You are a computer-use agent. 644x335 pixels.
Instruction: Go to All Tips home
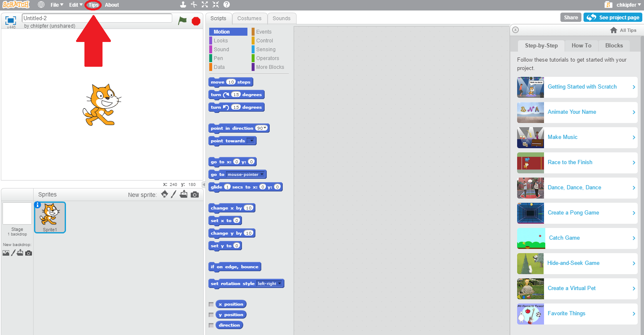point(623,30)
